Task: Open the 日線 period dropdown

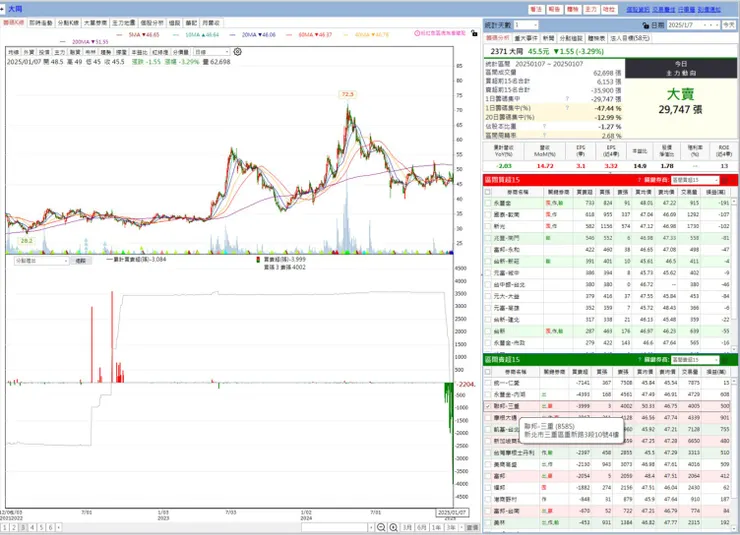Action: [x=211, y=52]
